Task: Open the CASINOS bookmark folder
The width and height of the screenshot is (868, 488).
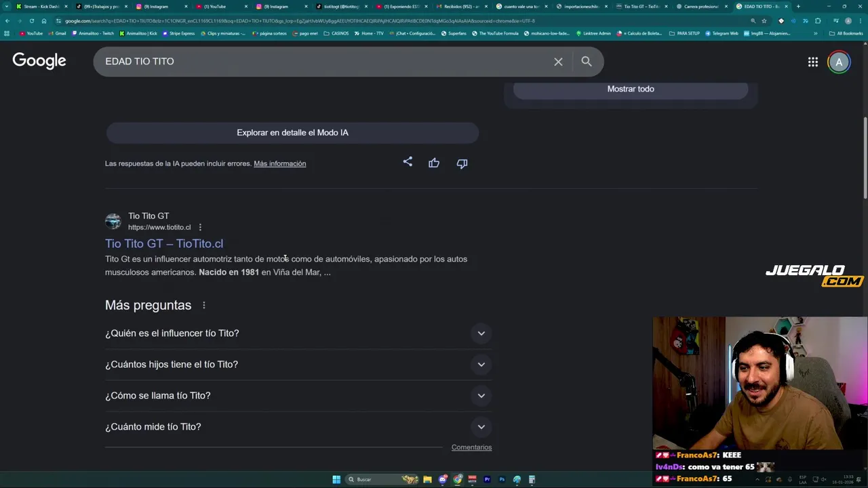Action: point(336,33)
